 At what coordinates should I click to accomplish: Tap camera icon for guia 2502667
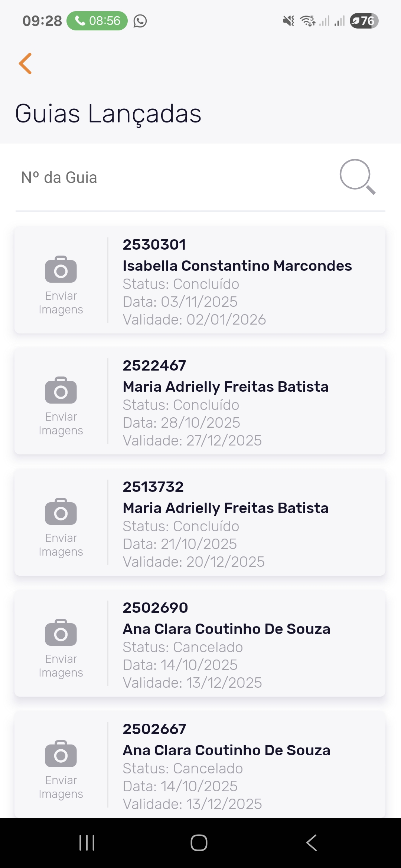[x=61, y=754]
